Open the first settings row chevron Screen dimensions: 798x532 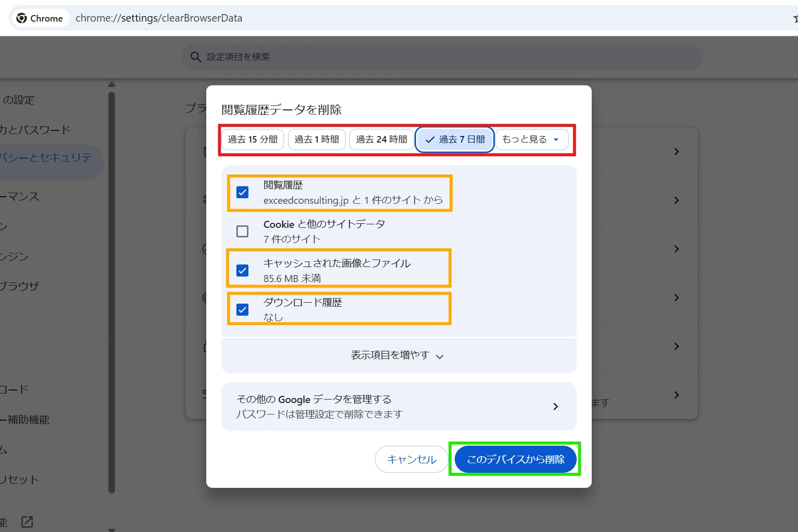[677, 152]
